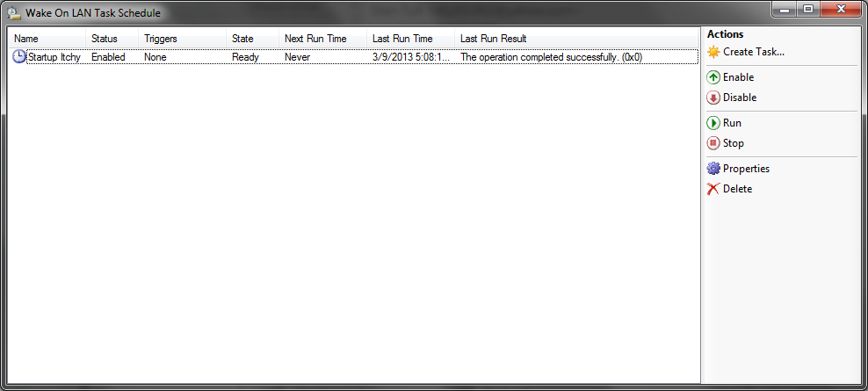The width and height of the screenshot is (868, 391).
Task: Sort by the Last Run Result column header
Action: coord(575,39)
